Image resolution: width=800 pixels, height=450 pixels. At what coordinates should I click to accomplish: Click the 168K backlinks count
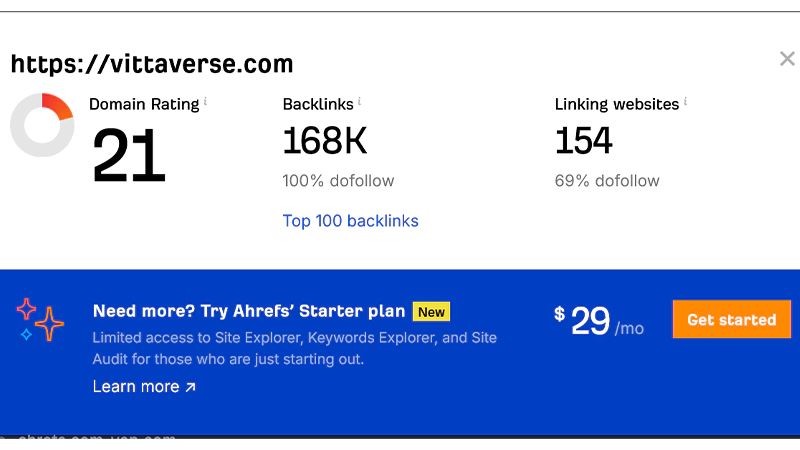click(x=325, y=141)
